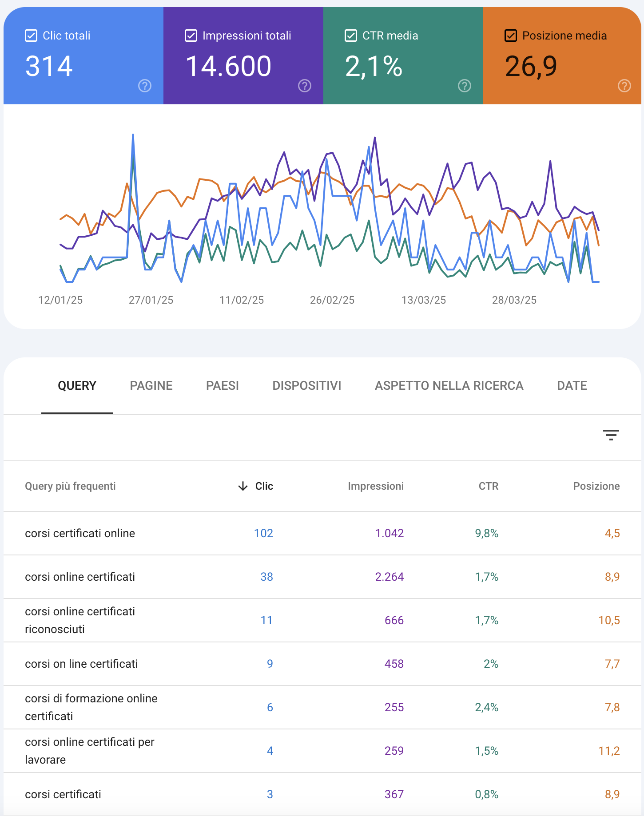Uncheck the Clic totali checkbox
Viewport: 644px width, 816px height.
pos(31,36)
